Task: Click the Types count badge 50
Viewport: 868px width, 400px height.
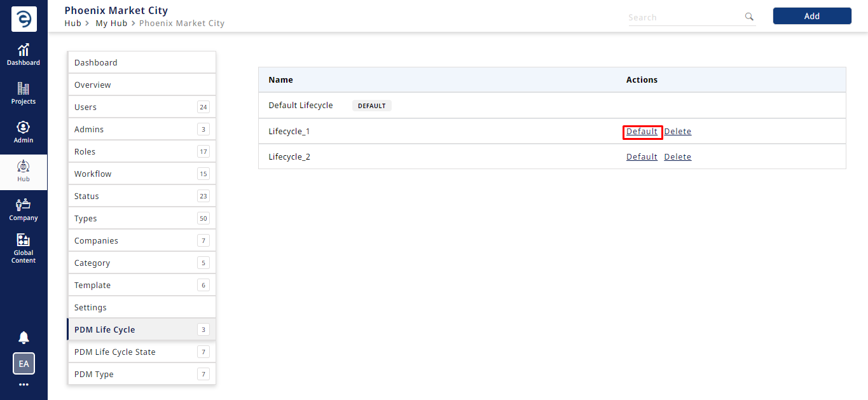Action: click(203, 218)
